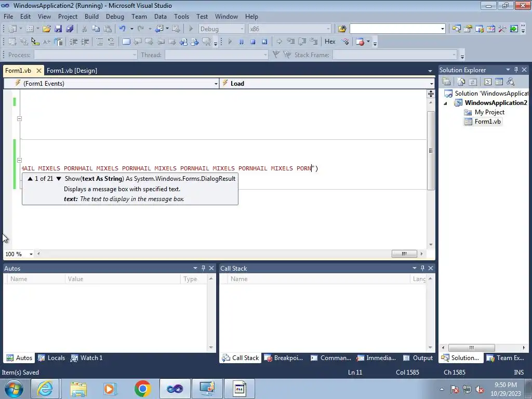The width and height of the screenshot is (532, 399).
Task: Pause debugging with Break All button
Action: (x=241, y=42)
